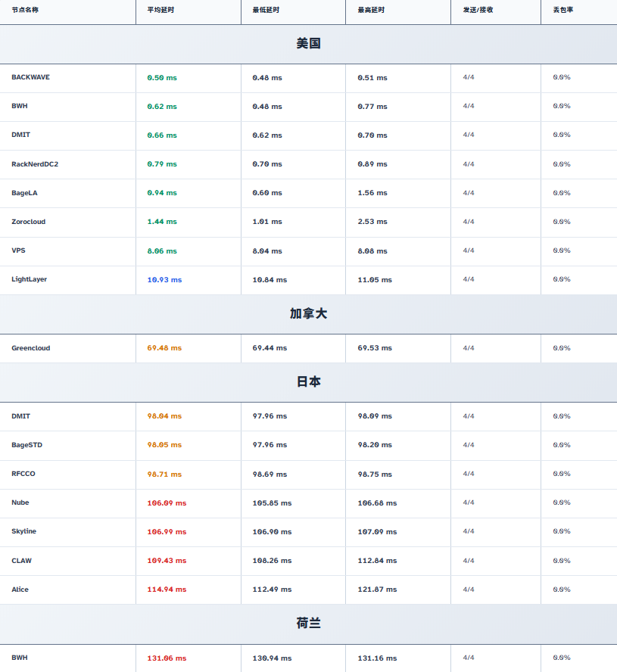Expand the 荷兰 region group header
617x672 pixels.
point(308,624)
